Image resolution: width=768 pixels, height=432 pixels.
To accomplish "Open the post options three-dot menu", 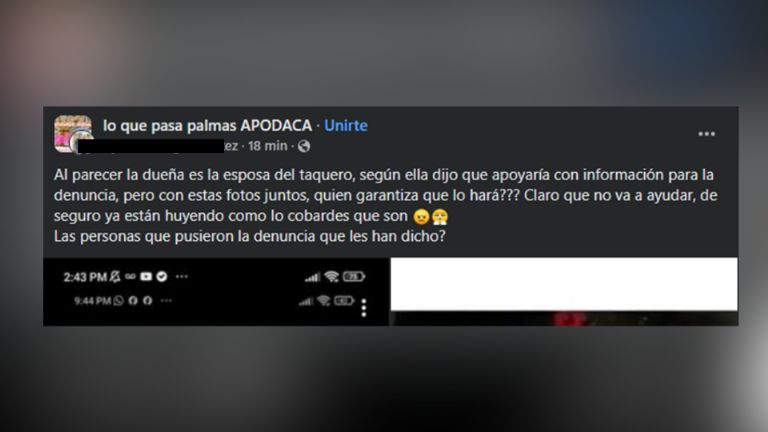I will tap(706, 134).
